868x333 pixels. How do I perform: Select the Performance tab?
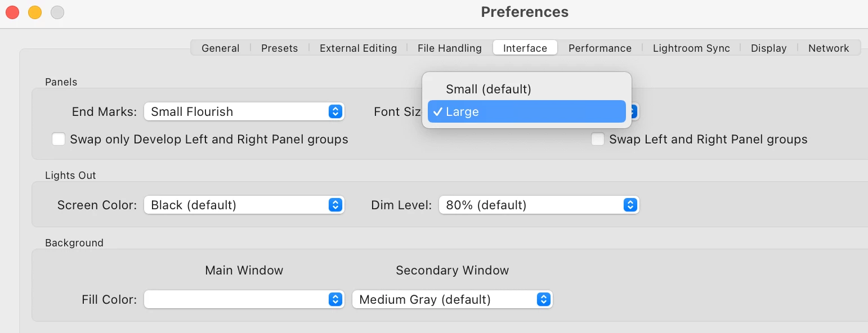tap(599, 48)
